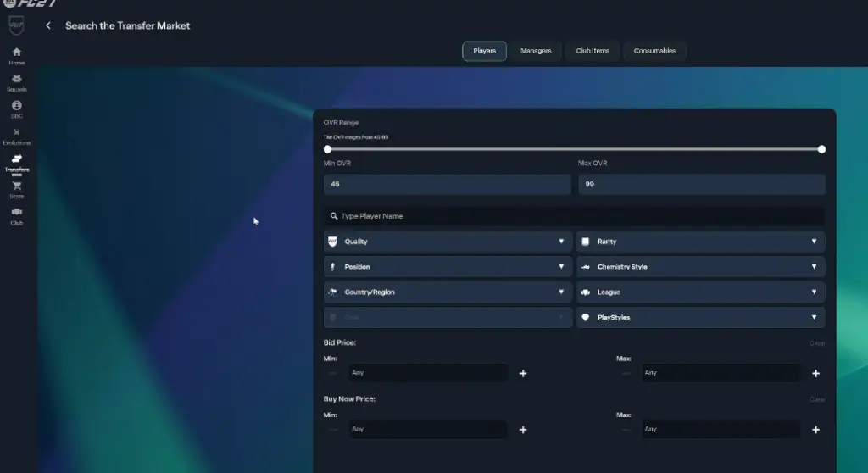
Task: Increase Buy Now Price Min with plus
Action: coord(523,430)
